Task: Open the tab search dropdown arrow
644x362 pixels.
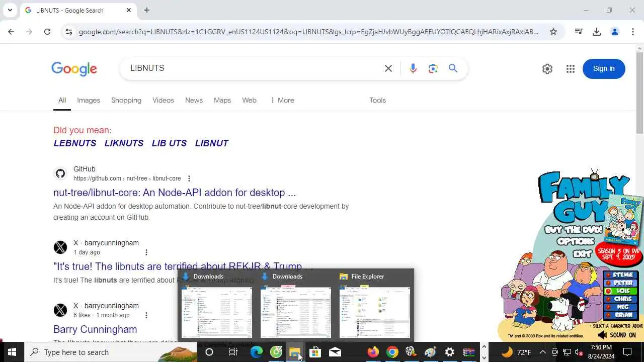Action: pyautogui.click(x=10, y=10)
